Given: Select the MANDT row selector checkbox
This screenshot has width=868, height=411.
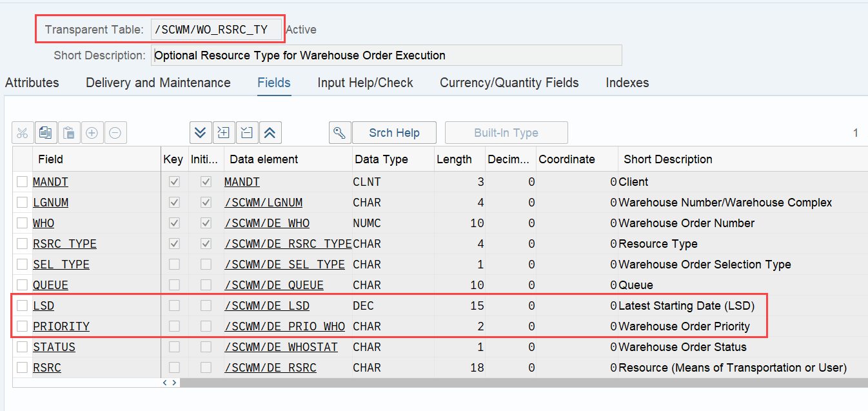Looking at the screenshot, I should pos(23,182).
